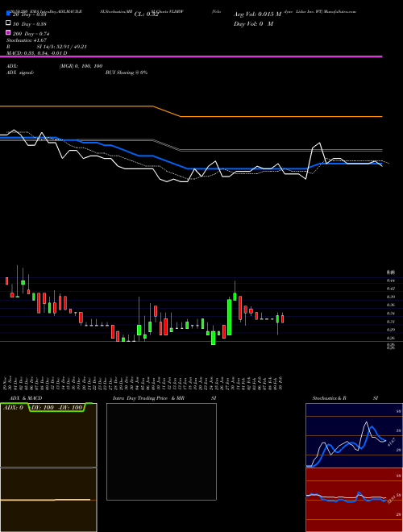Click the '+DY: 100' value in ADX panel

[x=42, y=407]
